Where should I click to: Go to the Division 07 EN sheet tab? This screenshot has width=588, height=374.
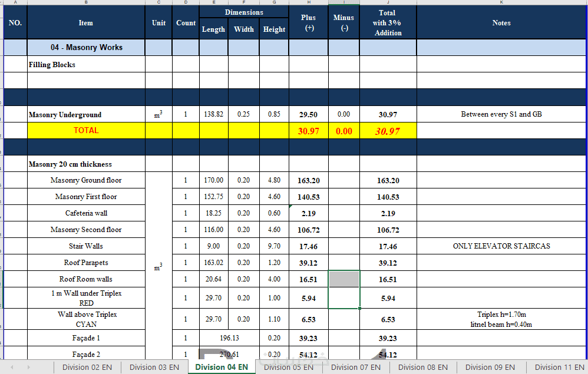(x=355, y=368)
